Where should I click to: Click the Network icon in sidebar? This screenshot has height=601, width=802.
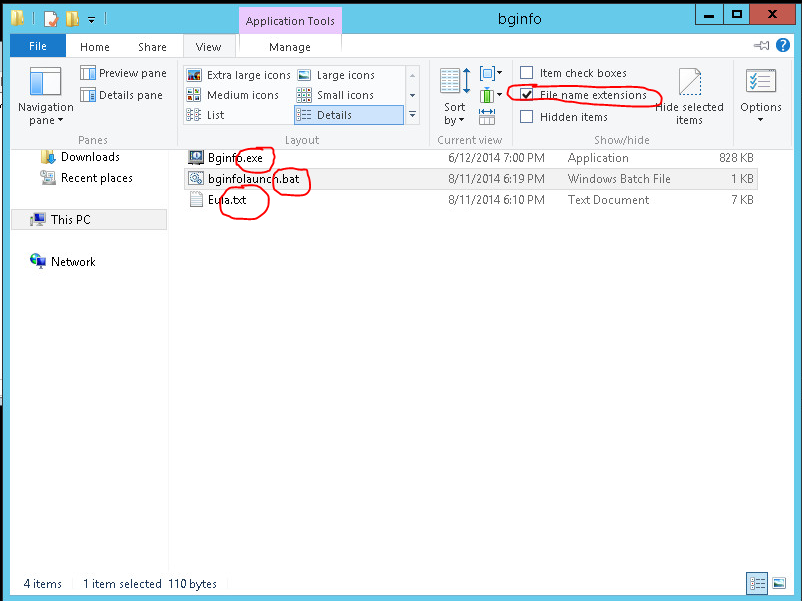(x=38, y=261)
